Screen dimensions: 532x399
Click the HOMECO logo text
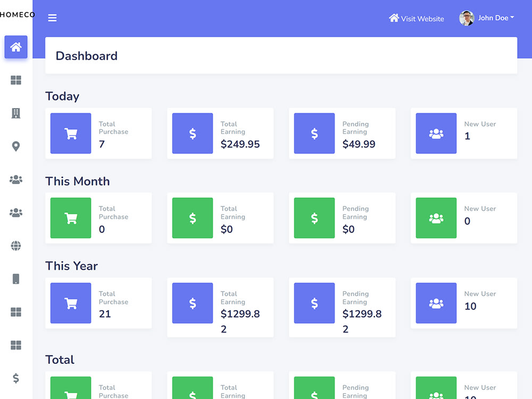(18, 15)
